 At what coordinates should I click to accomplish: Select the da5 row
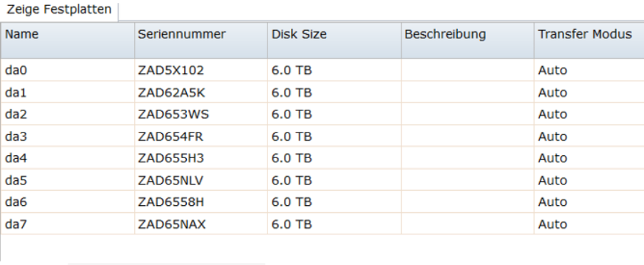(322, 180)
